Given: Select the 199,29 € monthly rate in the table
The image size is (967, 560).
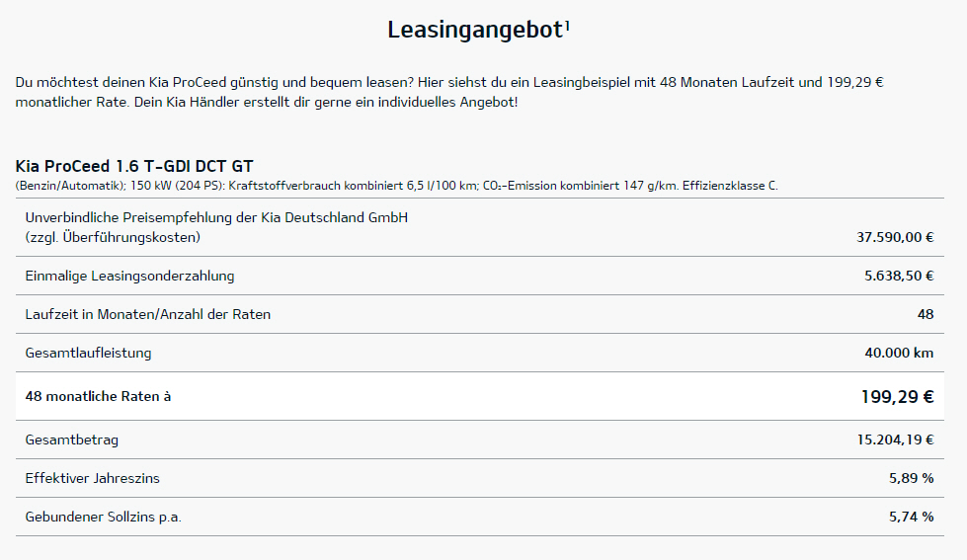Looking at the screenshot, I should pyautogui.click(x=897, y=396).
